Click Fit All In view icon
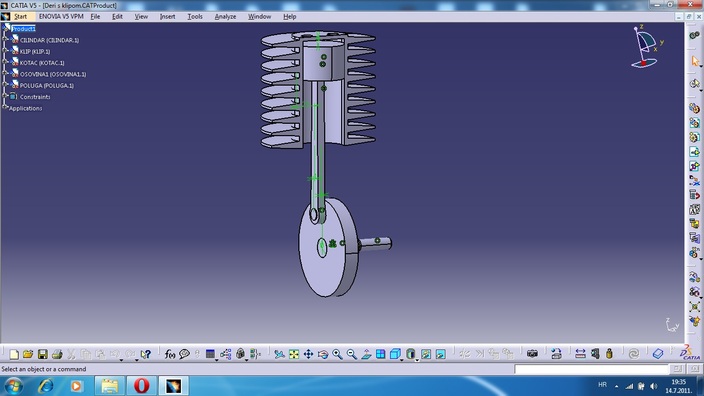The height and width of the screenshot is (396, 704). pos(294,354)
